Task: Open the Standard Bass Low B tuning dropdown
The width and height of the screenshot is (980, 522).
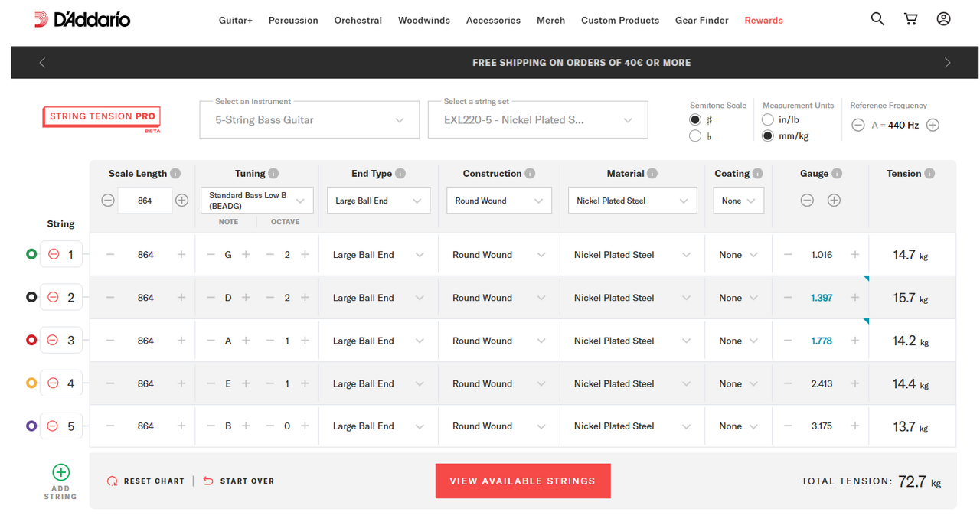Action: coord(257,201)
